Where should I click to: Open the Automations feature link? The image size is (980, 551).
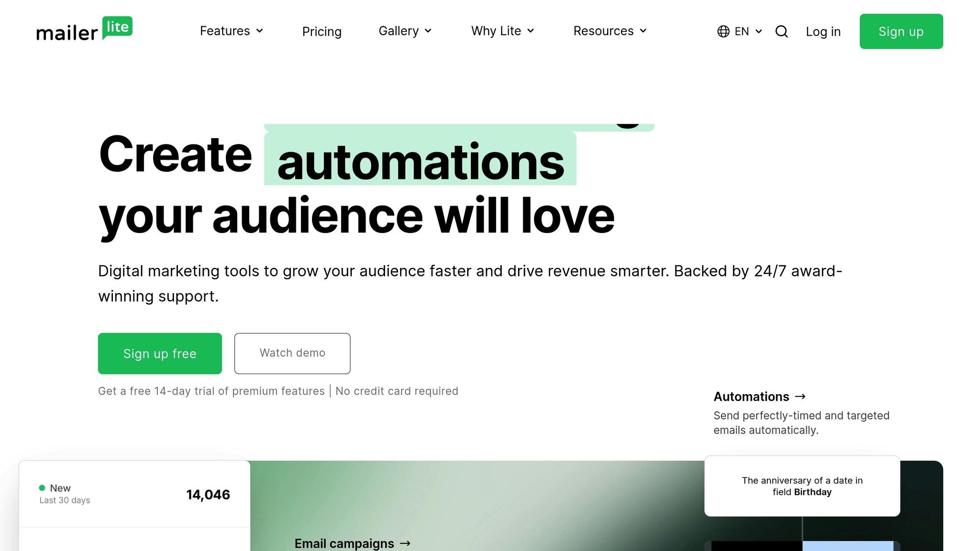pos(751,397)
